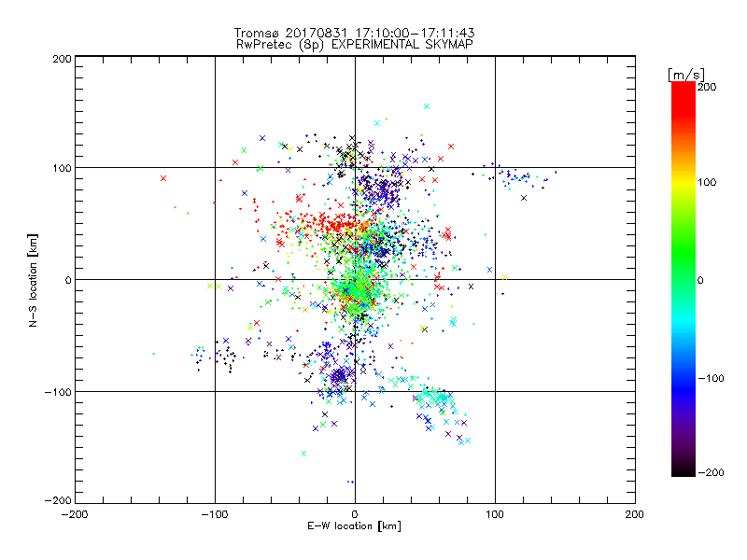Click the y-axis tick label 200

tap(62, 59)
